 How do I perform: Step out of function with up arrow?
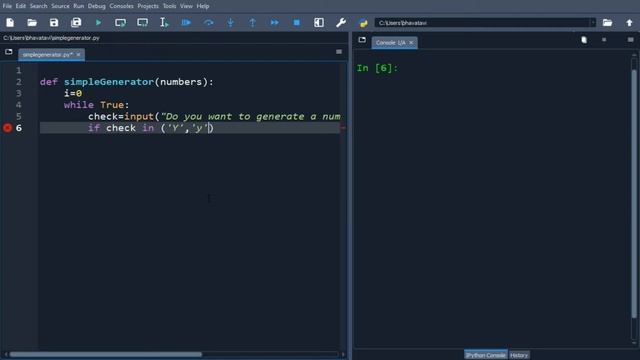pos(253,22)
